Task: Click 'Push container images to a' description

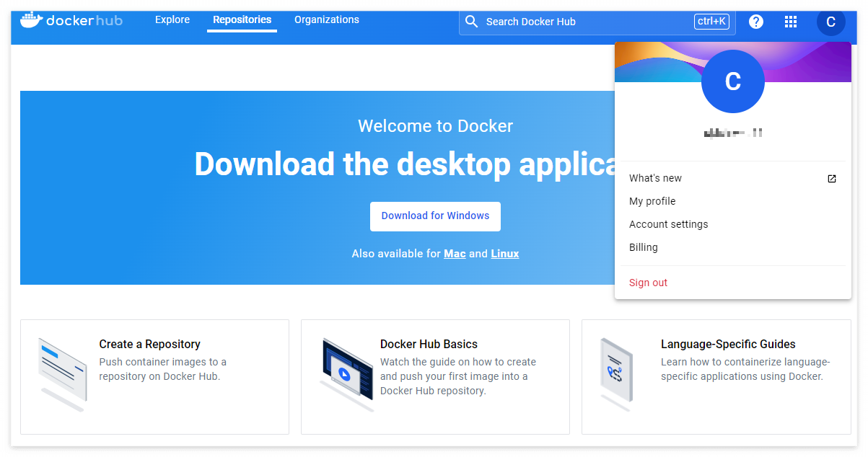Action: pos(162,362)
